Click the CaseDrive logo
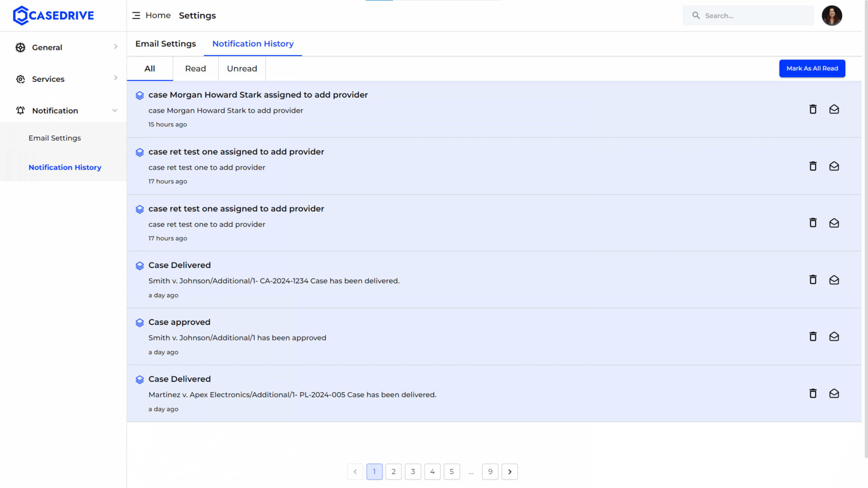Screen dimensions: 868x488 [53, 15]
